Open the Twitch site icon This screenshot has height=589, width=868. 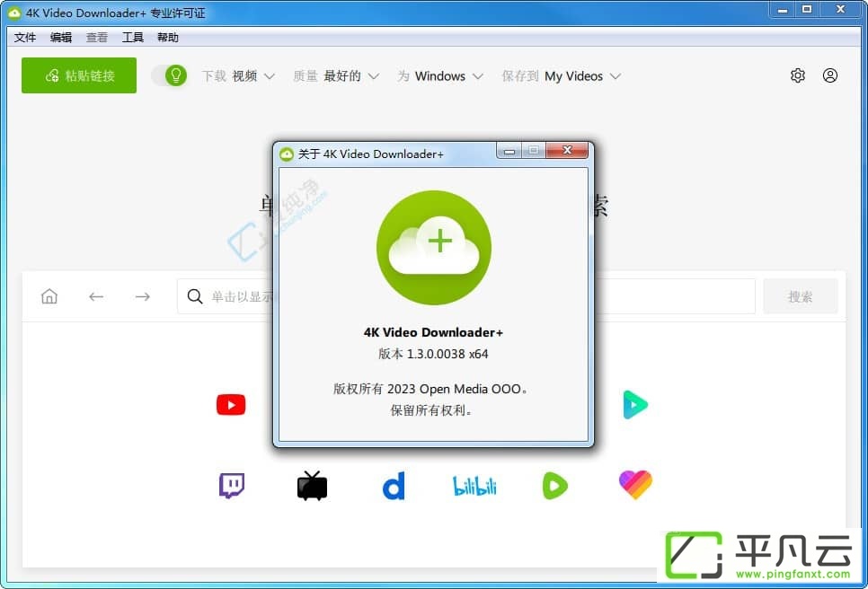point(232,486)
